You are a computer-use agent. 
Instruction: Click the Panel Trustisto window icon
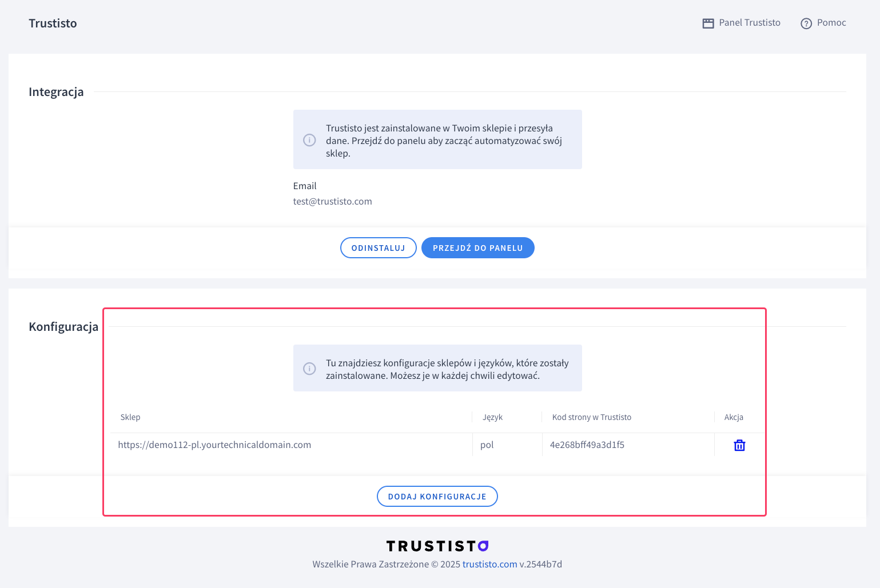click(x=708, y=23)
